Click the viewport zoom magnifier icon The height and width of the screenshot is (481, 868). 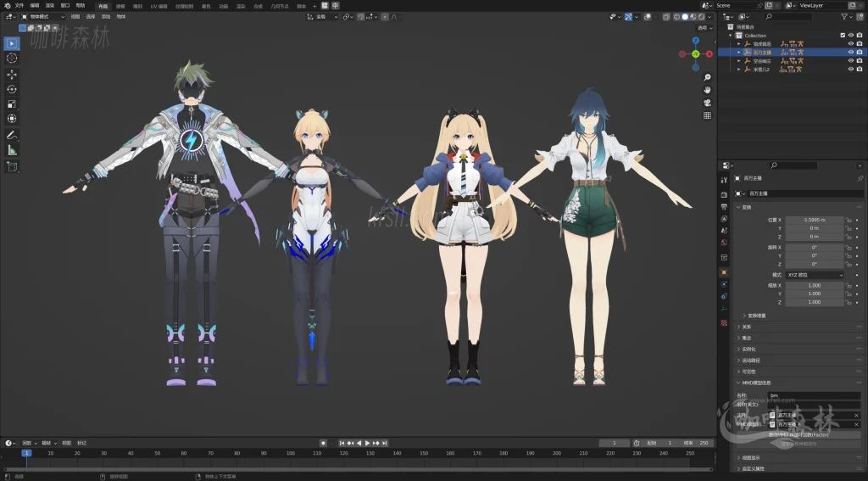[x=707, y=77]
